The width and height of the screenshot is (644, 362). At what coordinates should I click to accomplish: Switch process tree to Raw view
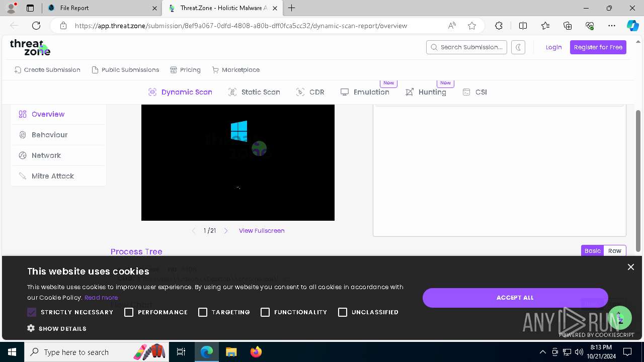pyautogui.click(x=615, y=251)
